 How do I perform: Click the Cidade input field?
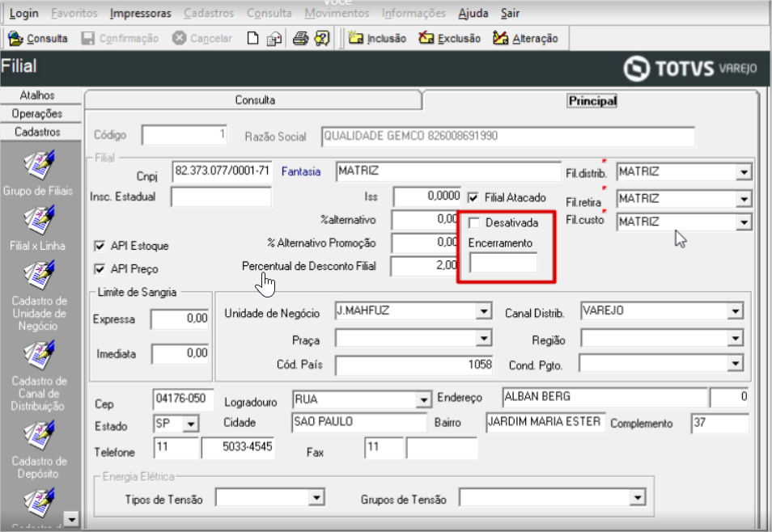(x=359, y=422)
